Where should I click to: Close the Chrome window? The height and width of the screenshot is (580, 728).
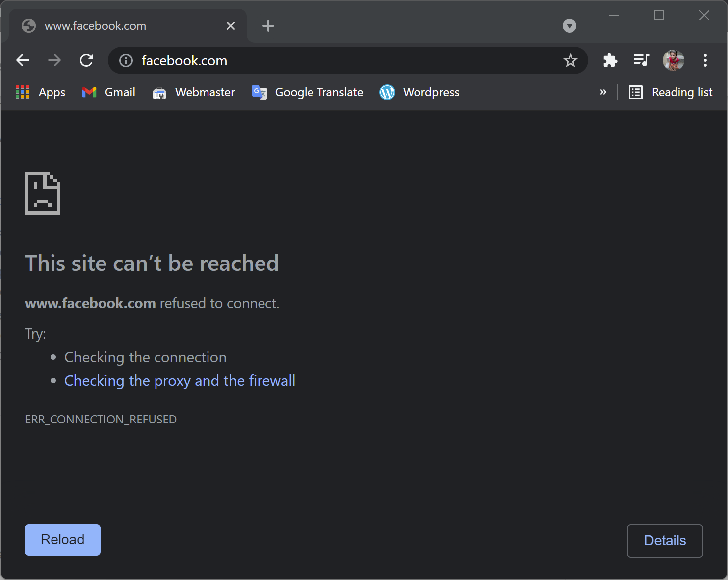(704, 15)
